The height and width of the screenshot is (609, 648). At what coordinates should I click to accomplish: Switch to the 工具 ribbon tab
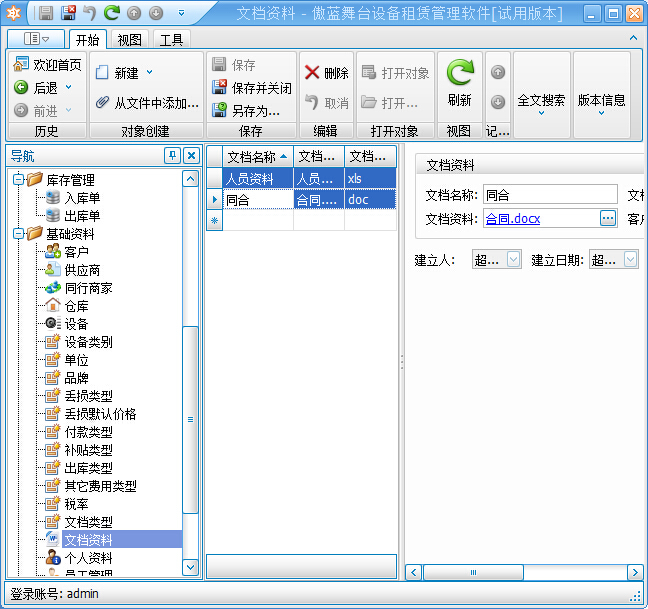click(x=171, y=40)
